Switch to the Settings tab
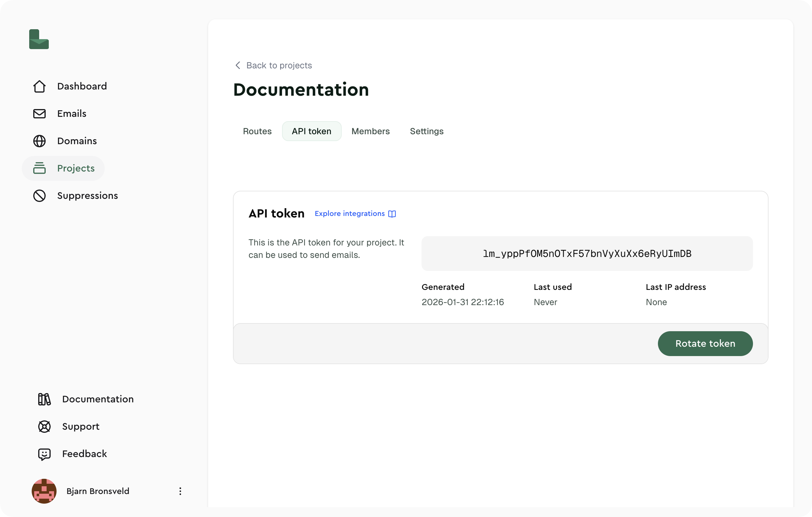Image resolution: width=812 pixels, height=517 pixels. point(426,131)
